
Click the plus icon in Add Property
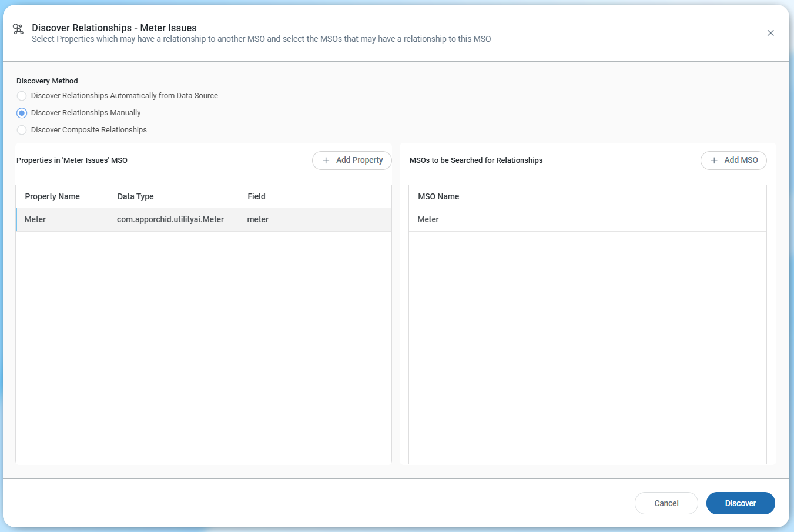[326, 160]
